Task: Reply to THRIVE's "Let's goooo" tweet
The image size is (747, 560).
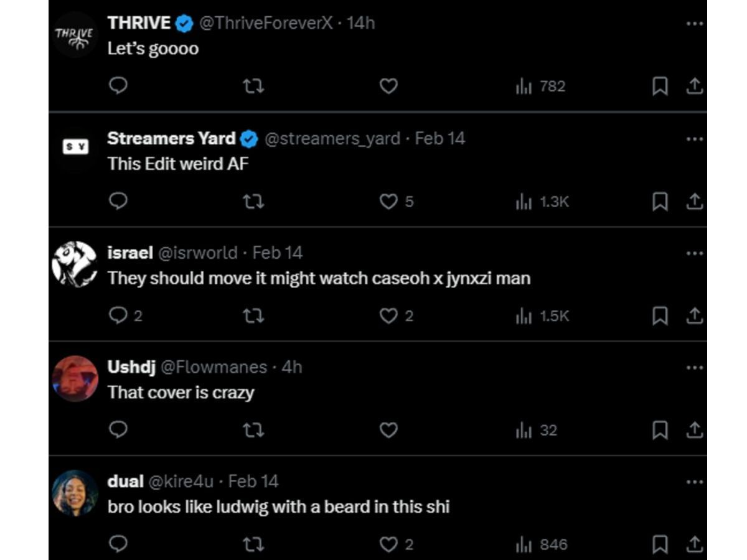Action: (x=118, y=86)
